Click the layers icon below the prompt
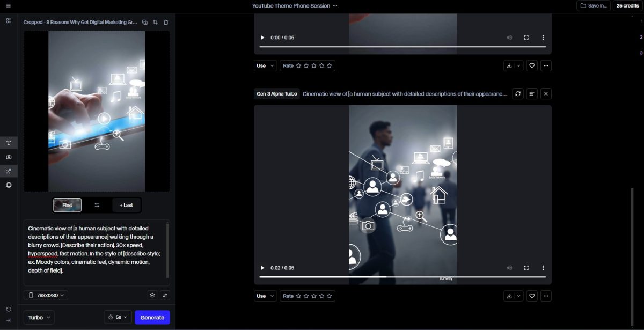The image size is (644, 330). coord(152,295)
